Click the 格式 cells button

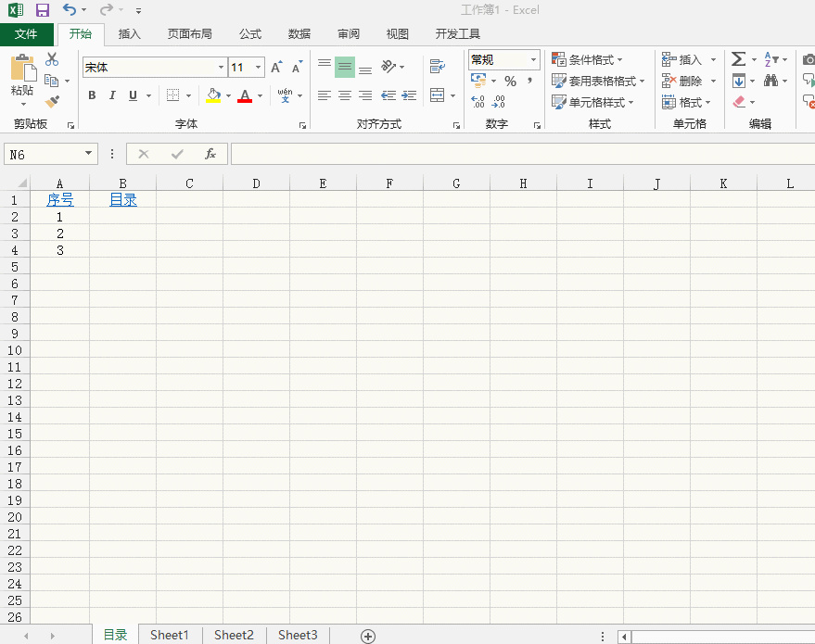pyautogui.click(x=686, y=102)
